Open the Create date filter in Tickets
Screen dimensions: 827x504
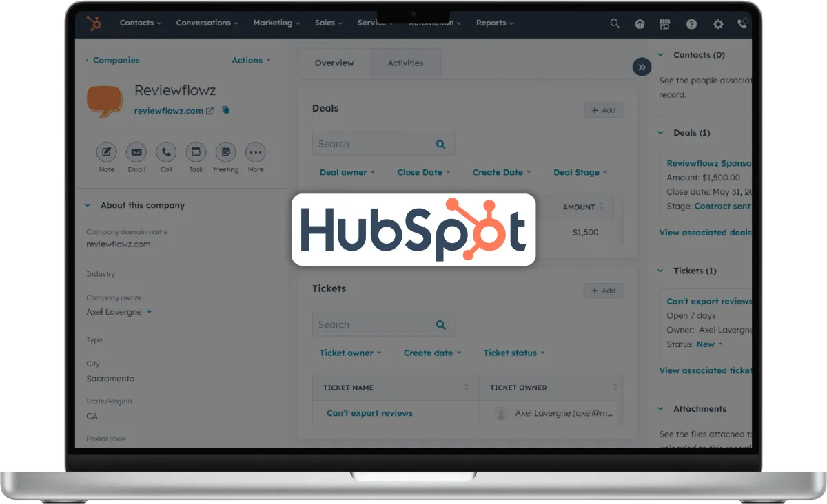[x=432, y=353]
